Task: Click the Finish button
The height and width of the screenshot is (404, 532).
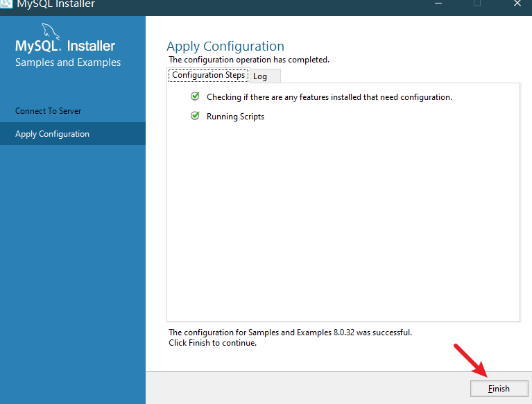Action: pyautogui.click(x=499, y=389)
